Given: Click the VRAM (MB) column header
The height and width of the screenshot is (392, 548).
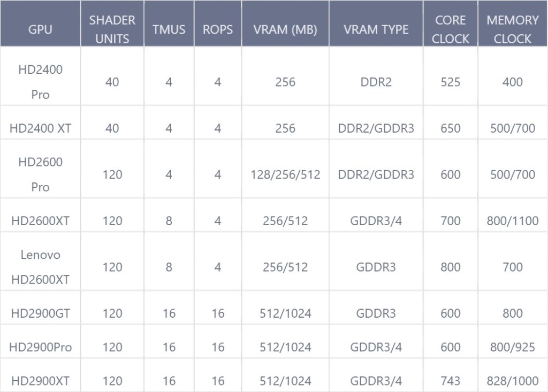Looking at the screenshot, I should pyautogui.click(x=285, y=29).
